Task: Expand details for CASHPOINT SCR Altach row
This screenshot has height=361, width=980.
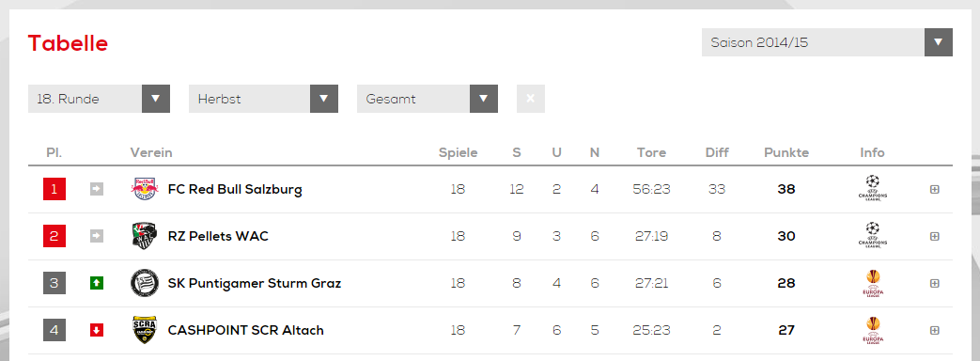Action: (x=934, y=330)
